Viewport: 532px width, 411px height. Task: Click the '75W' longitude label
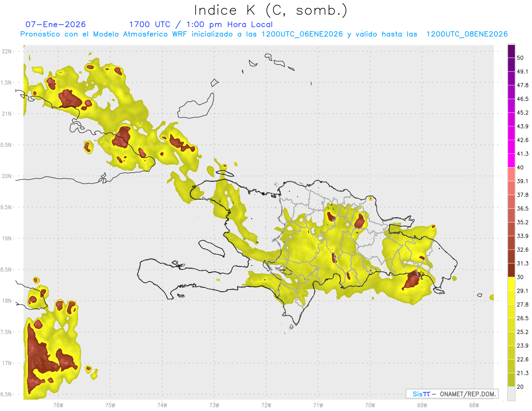coord(110,405)
